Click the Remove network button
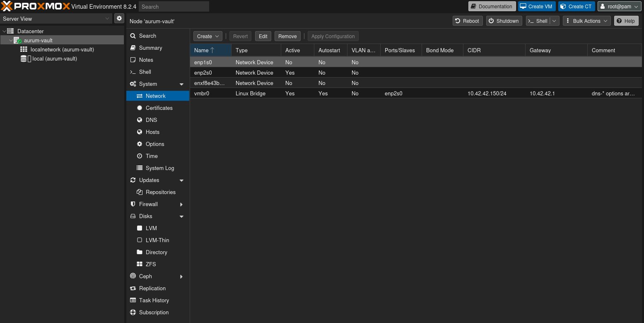The image size is (644, 323). [287, 36]
